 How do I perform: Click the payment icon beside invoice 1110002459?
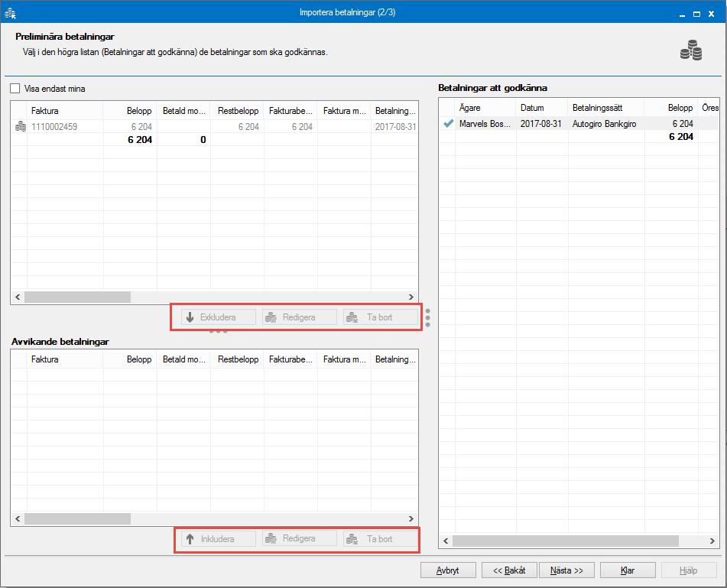21,127
